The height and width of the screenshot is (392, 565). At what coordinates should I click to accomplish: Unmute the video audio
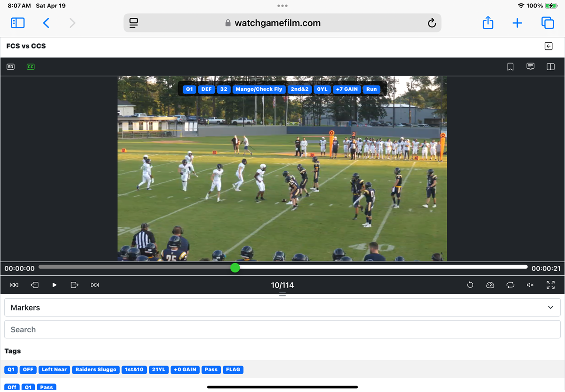point(530,285)
